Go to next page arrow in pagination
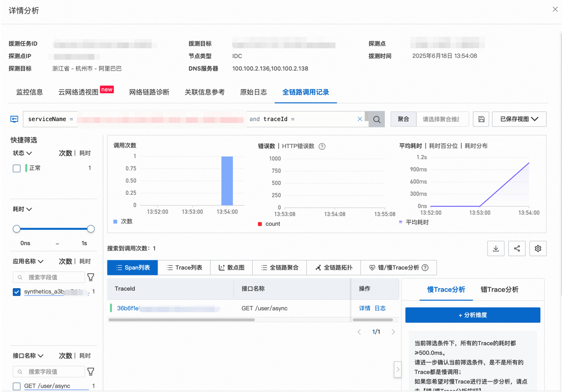 [x=393, y=332]
